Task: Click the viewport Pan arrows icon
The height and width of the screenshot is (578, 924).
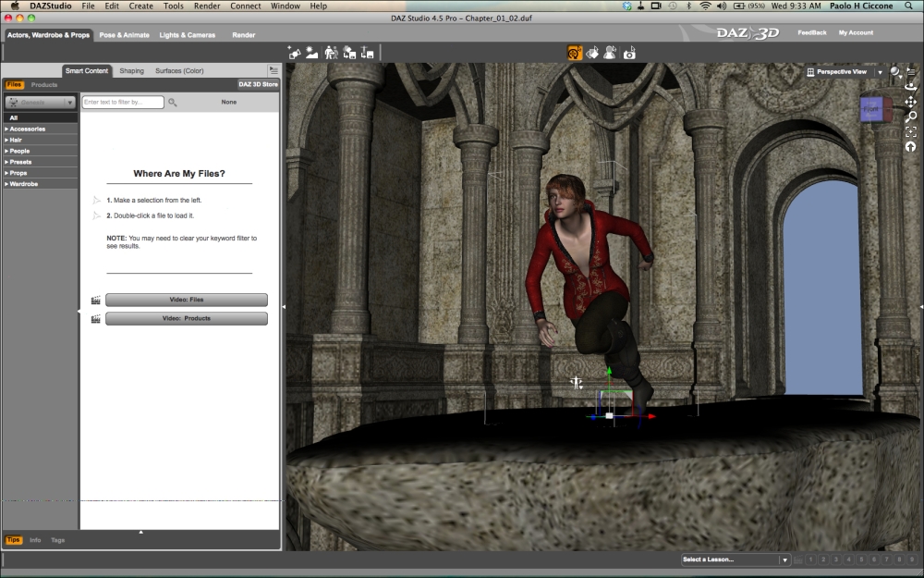Action: pyautogui.click(x=911, y=102)
